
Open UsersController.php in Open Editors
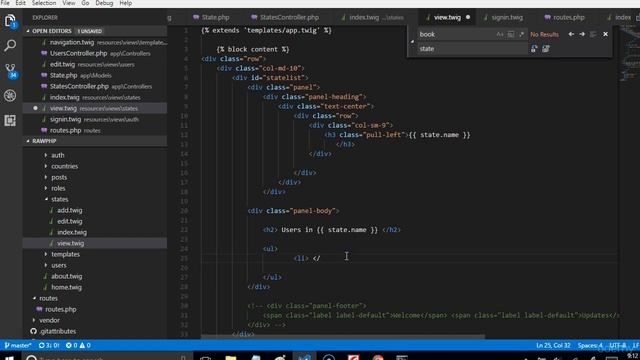[x=95, y=53]
